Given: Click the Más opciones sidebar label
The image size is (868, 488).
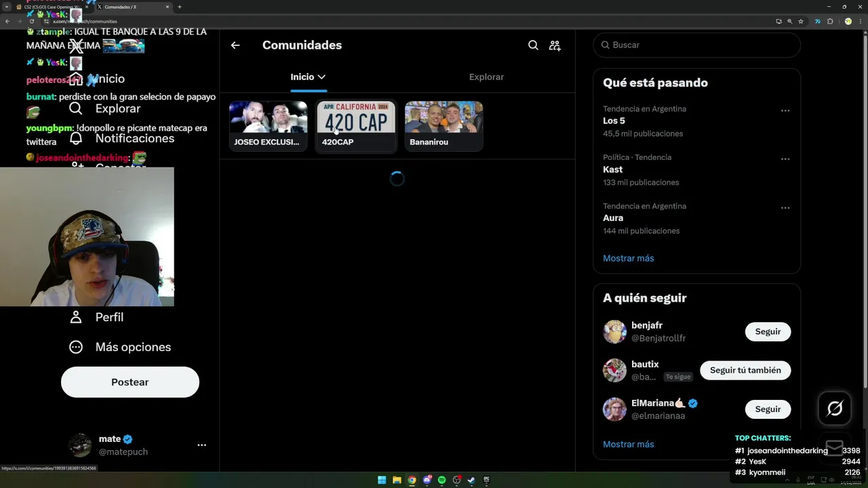Looking at the screenshot, I should tap(133, 347).
